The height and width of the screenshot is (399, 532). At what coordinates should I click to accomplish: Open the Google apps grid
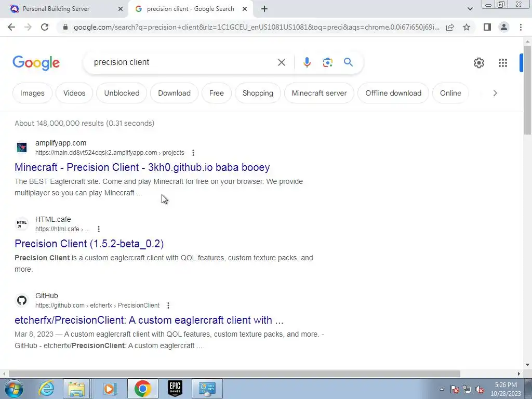(503, 63)
